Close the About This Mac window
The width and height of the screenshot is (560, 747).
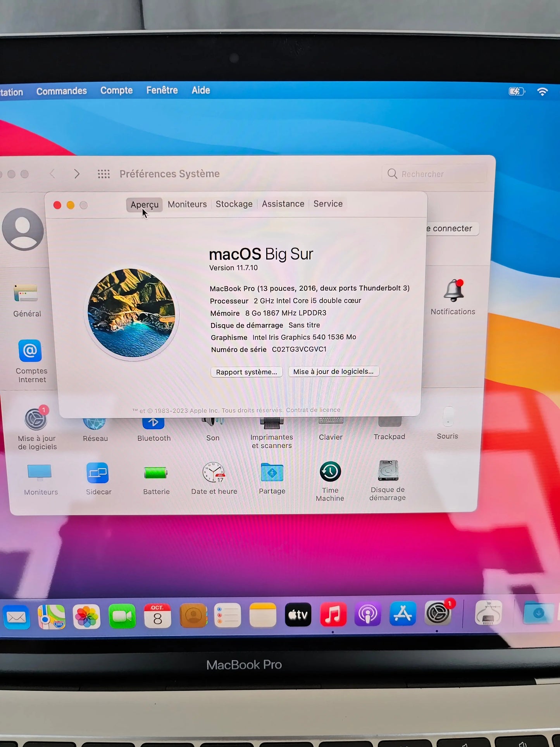tap(57, 205)
